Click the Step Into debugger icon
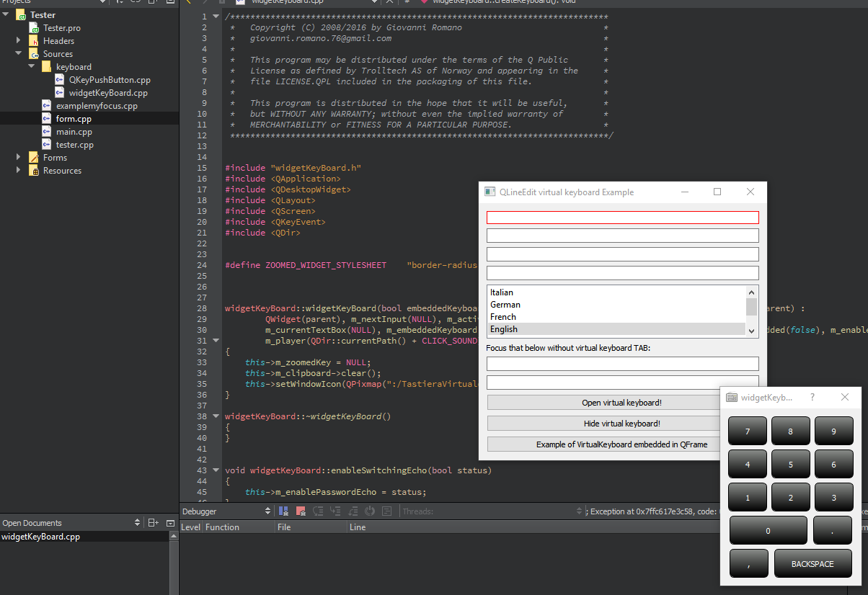Screen dimensions: 868x595 (x=335, y=511)
